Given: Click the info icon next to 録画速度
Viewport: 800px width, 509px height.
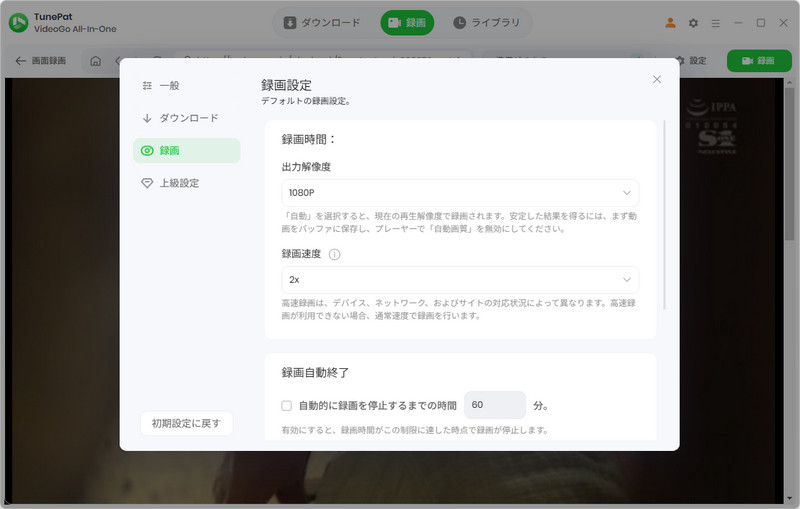Looking at the screenshot, I should pos(334,254).
